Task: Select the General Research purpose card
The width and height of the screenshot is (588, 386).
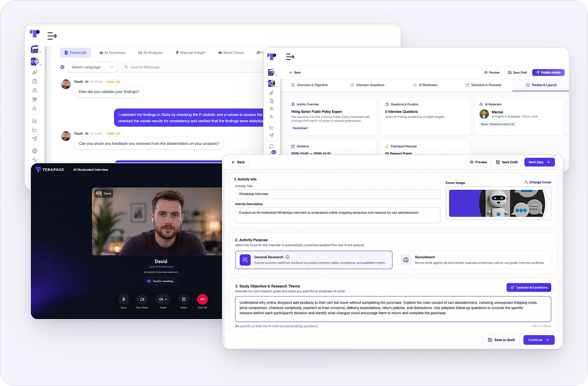Action: [313, 260]
